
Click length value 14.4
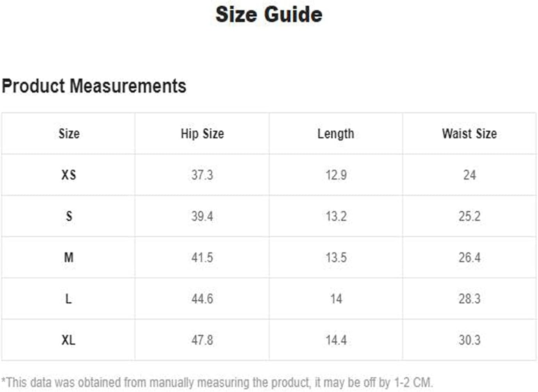click(x=336, y=340)
